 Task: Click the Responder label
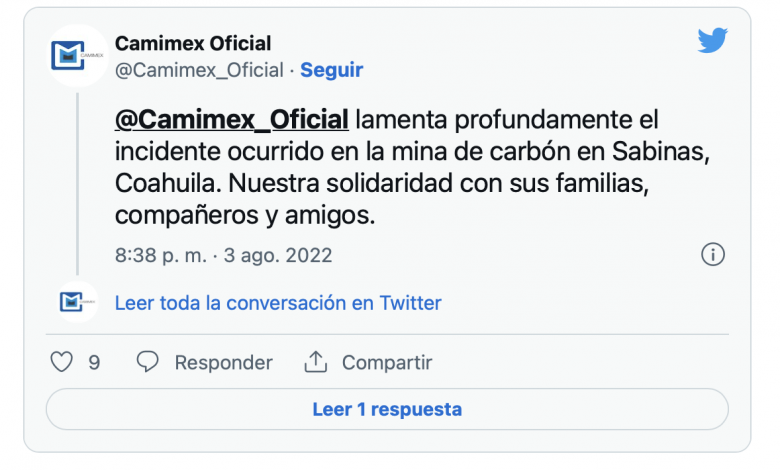[223, 362]
